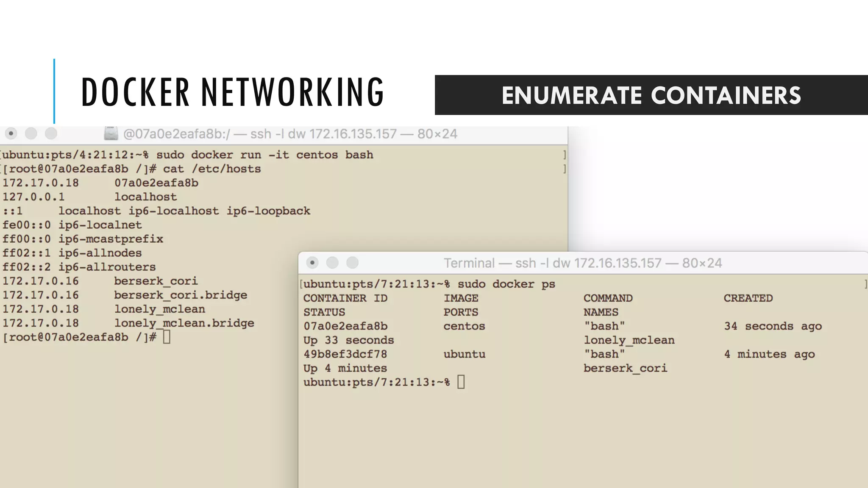Screen dimensions: 868x488
Task: Click the 'Up 33 seconds' status
Action: pos(349,340)
